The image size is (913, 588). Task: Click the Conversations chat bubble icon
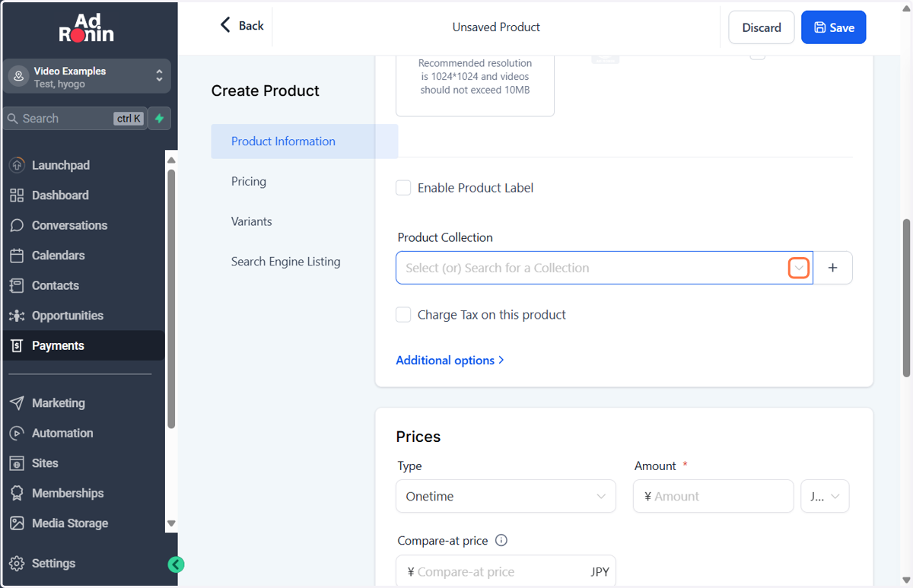point(17,225)
